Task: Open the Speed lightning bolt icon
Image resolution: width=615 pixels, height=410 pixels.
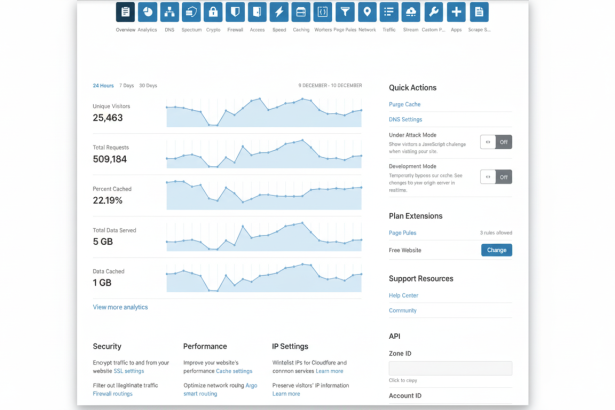Action: click(x=279, y=12)
